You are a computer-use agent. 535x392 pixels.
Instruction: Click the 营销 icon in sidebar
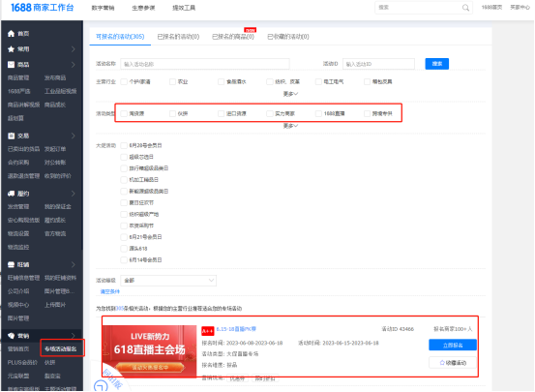[11, 336]
